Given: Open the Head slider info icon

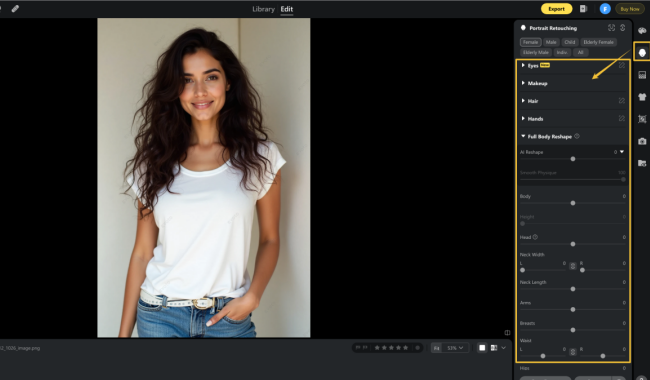Looking at the screenshot, I should pyautogui.click(x=535, y=237).
